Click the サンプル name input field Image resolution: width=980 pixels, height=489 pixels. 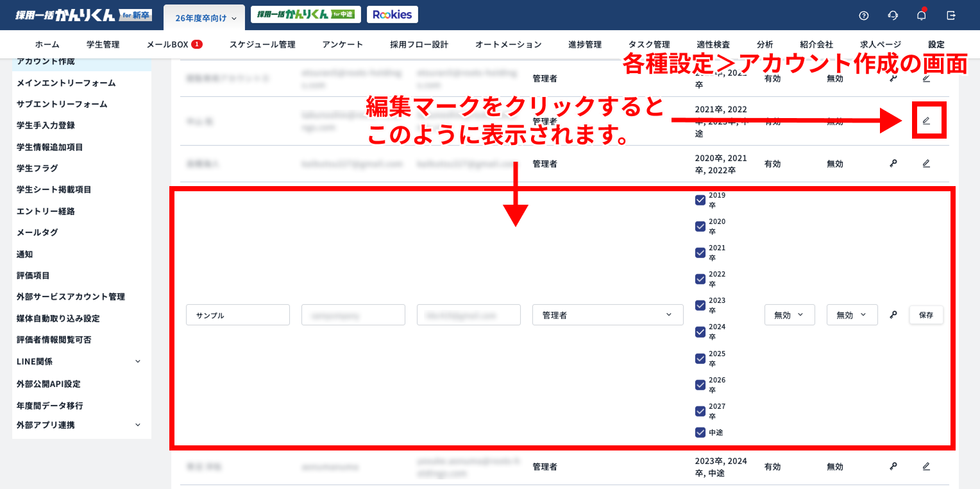(237, 314)
